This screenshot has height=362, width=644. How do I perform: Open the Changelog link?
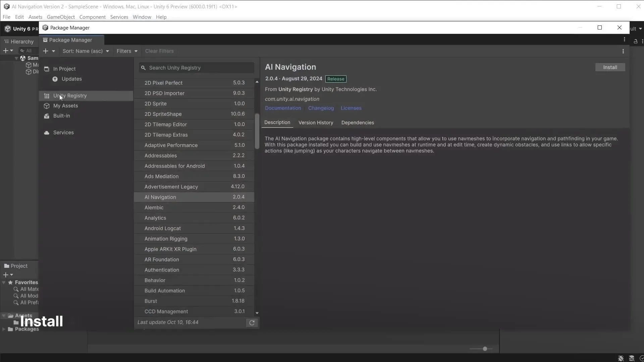321,108
